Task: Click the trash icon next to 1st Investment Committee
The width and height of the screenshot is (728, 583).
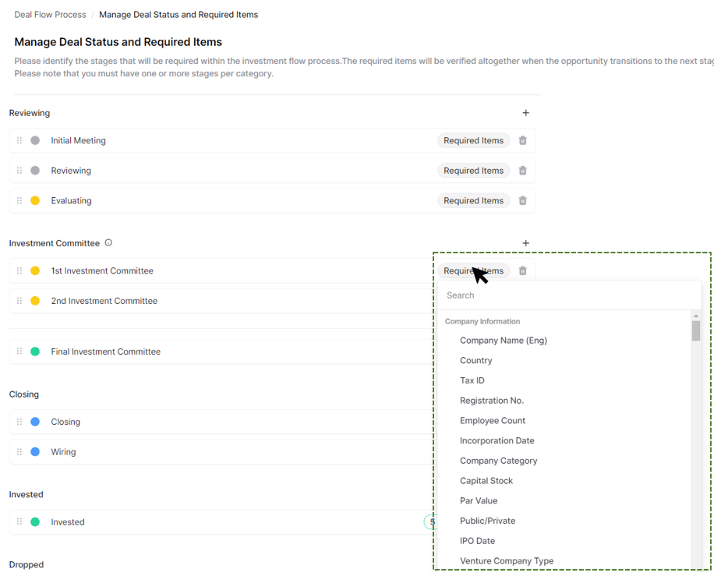Action: point(522,270)
